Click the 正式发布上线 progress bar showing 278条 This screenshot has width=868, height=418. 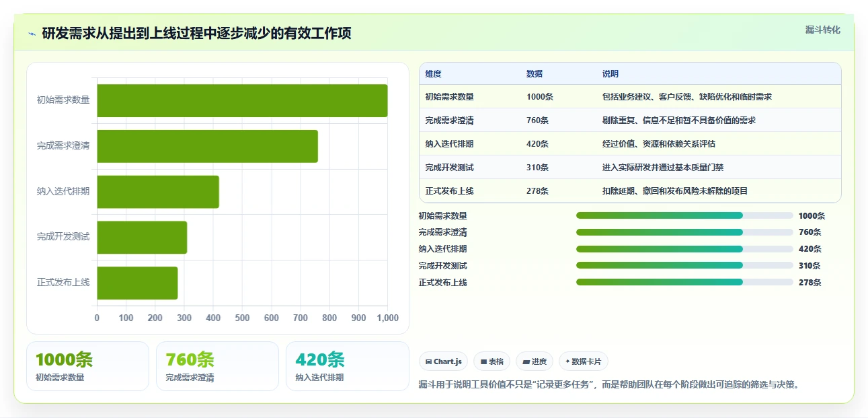coord(684,283)
